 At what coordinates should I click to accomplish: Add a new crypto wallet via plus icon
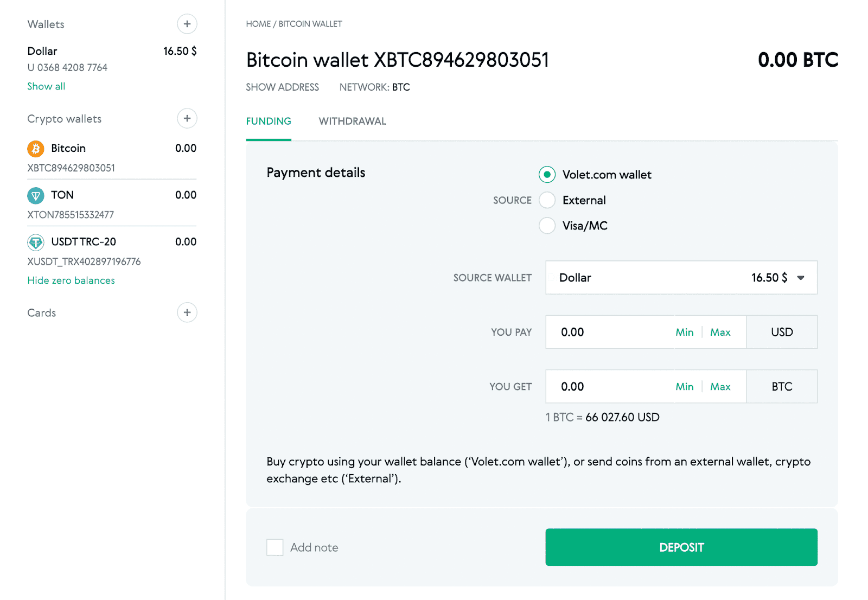click(x=187, y=118)
